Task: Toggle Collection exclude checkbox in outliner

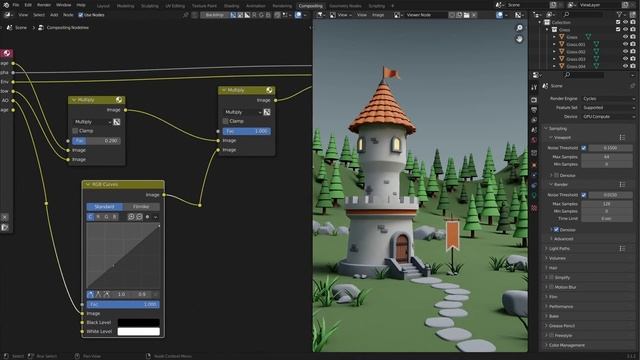Action: (x=618, y=22)
